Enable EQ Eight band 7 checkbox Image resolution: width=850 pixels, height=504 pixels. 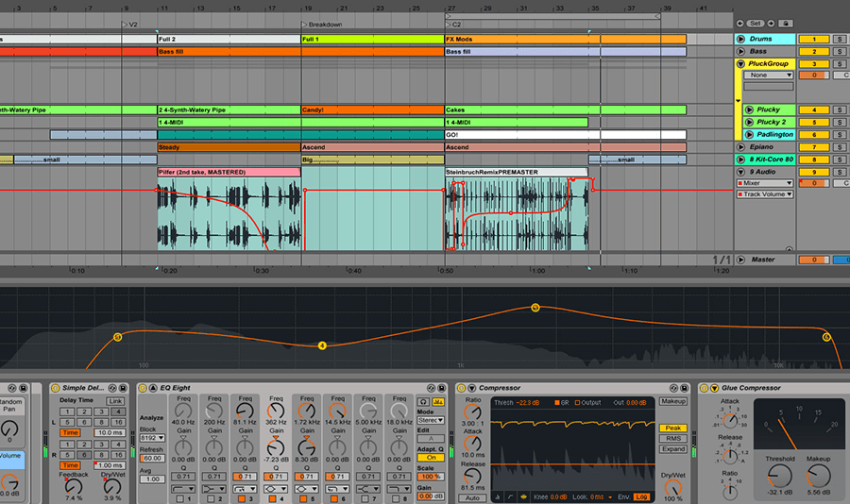click(365, 498)
